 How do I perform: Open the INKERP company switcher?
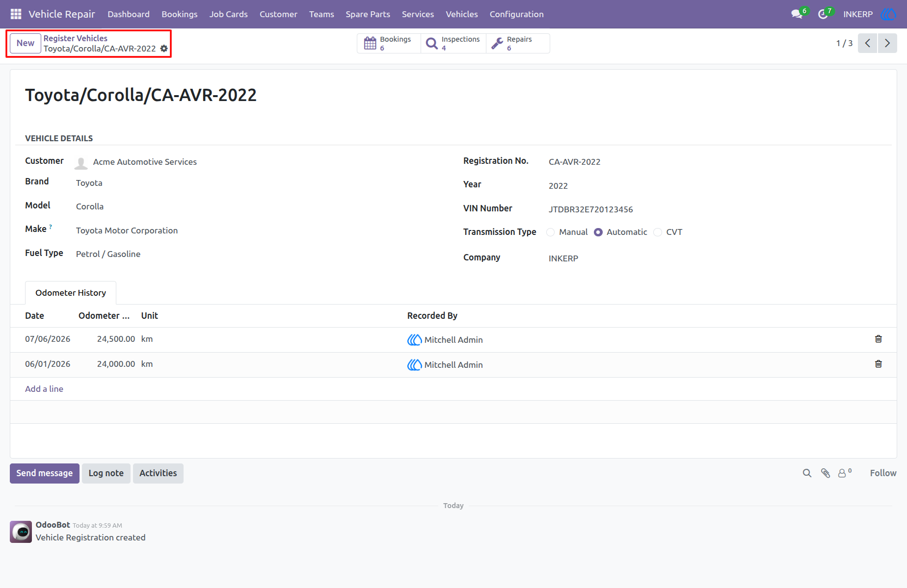[x=858, y=14]
